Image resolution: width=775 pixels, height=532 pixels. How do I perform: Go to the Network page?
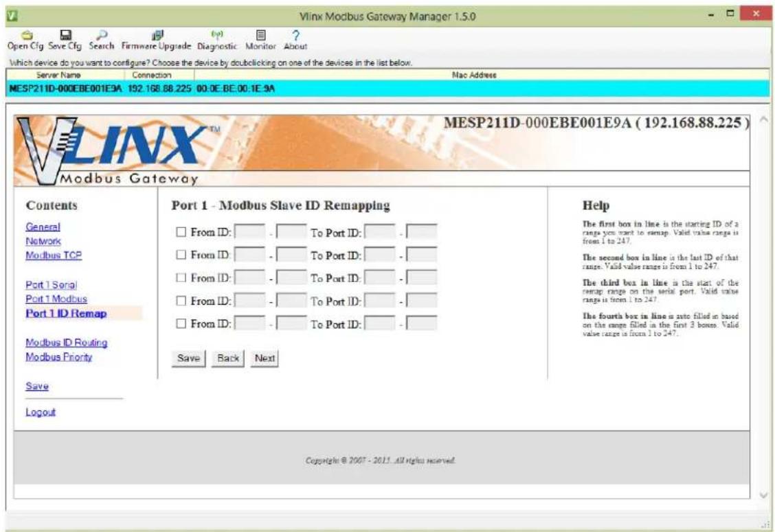(43, 241)
